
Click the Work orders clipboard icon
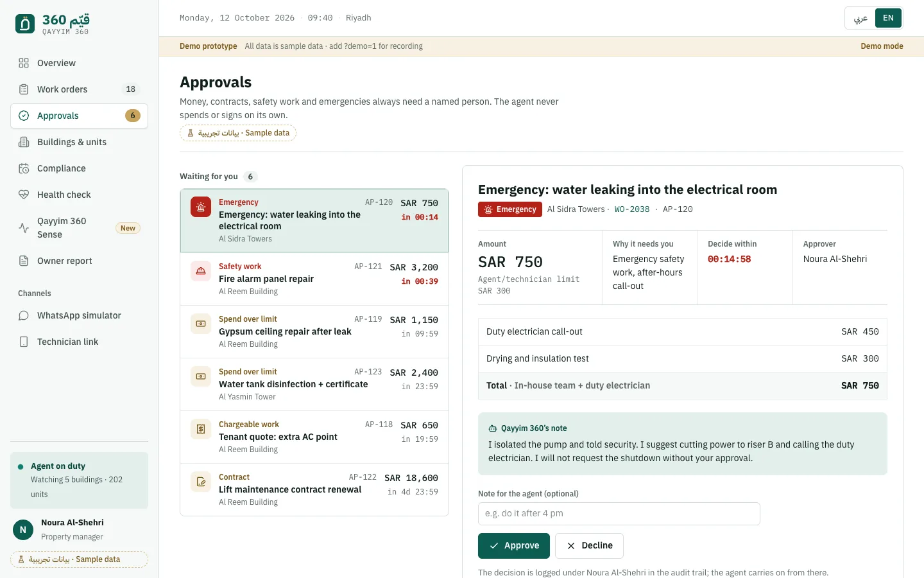(x=24, y=89)
